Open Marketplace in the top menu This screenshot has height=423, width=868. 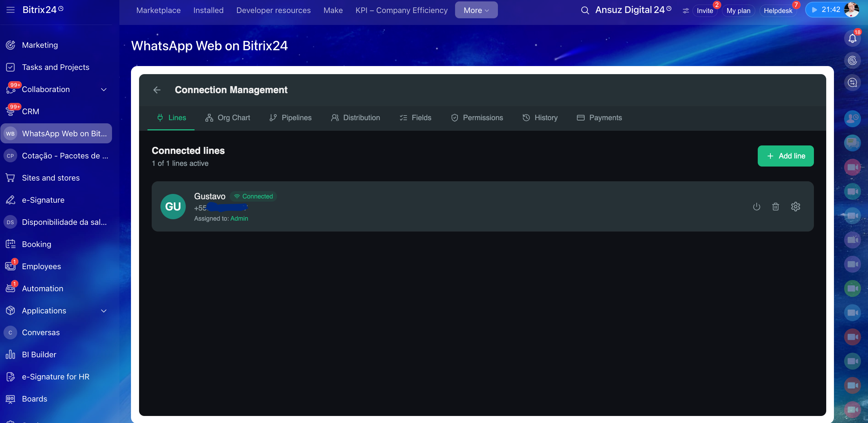(x=158, y=10)
